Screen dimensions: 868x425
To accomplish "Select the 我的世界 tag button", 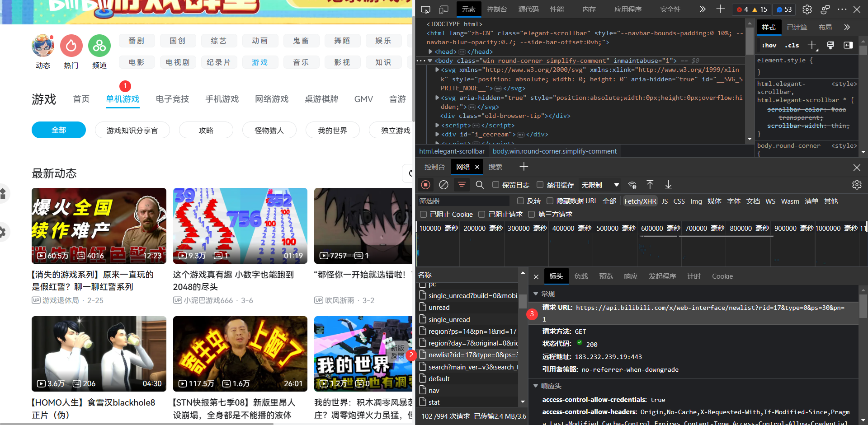I will pos(333,130).
